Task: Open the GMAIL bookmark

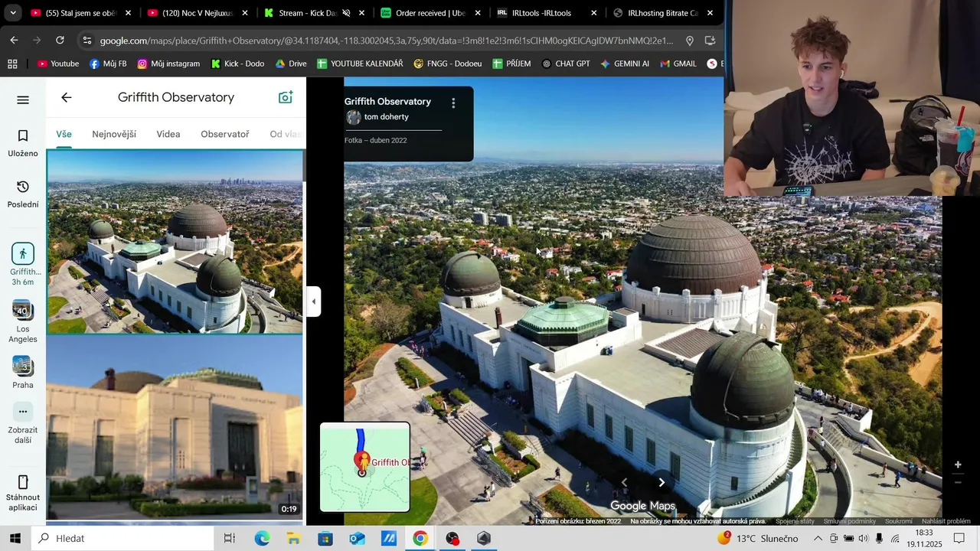Action: click(x=678, y=64)
